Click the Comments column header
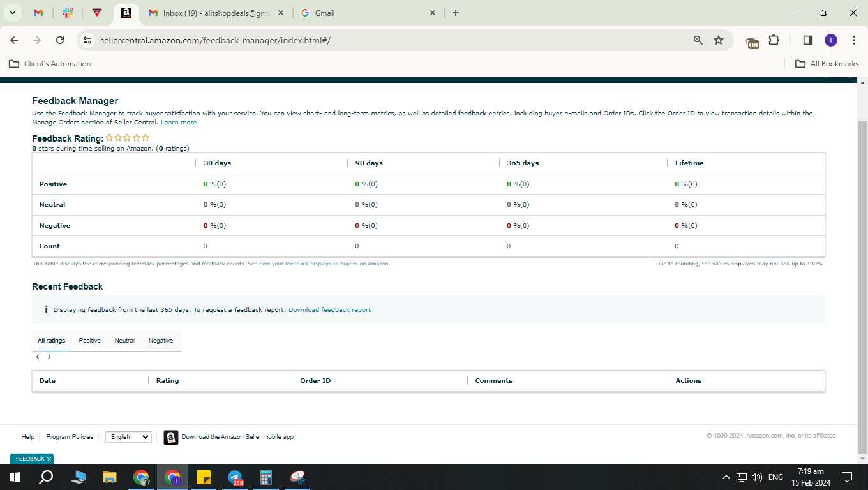The height and width of the screenshot is (490, 868). (x=493, y=381)
